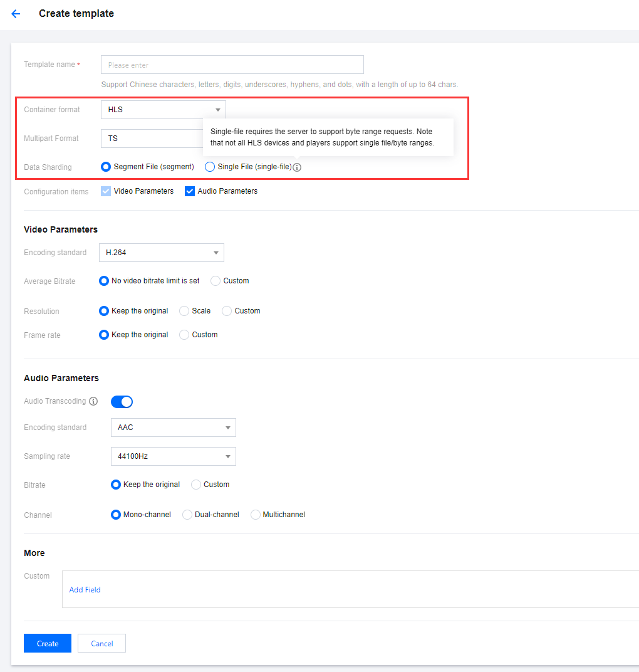Select Custom audio bitrate option
The height and width of the screenshot is (672, 639).
tap(196, 485)
